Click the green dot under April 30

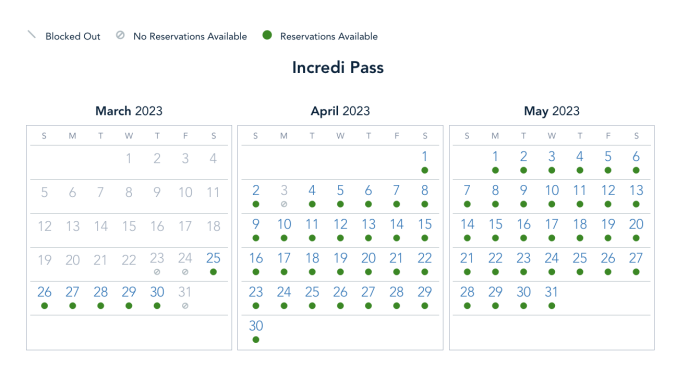click(256, 340)
